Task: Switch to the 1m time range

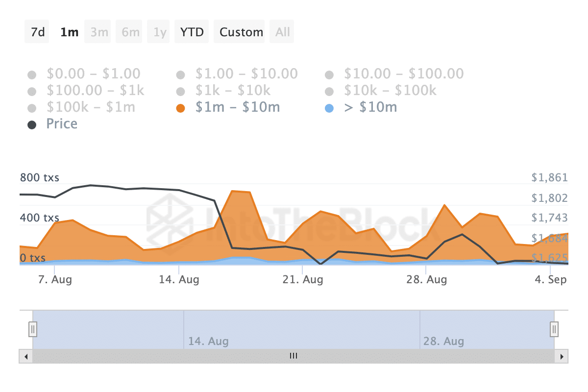Action: (69, 32)
